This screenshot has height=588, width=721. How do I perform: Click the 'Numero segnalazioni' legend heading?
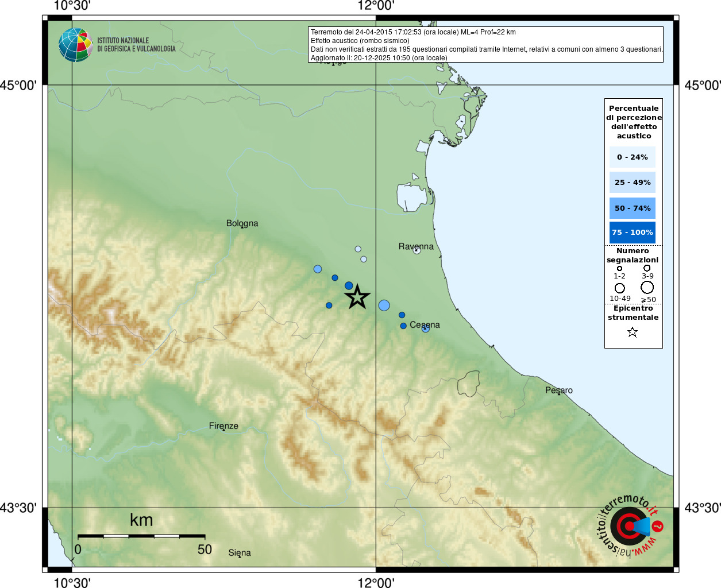[x=633, y=255]
